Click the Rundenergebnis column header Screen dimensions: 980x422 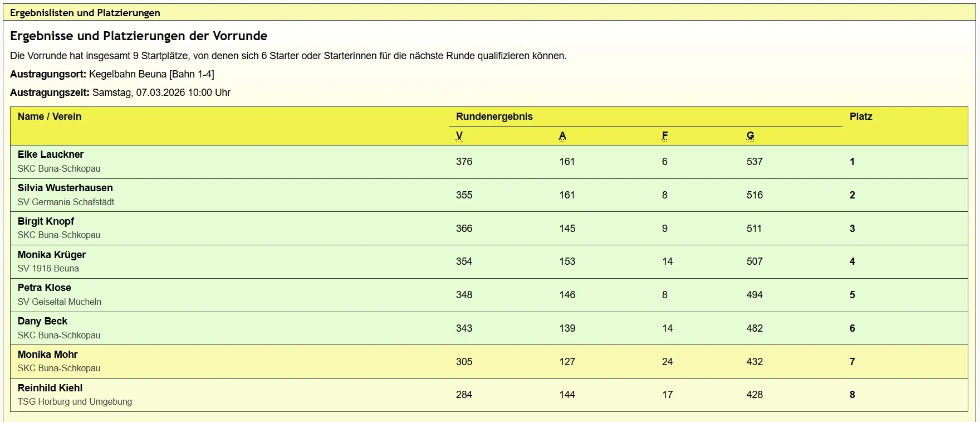click(494, 117)
